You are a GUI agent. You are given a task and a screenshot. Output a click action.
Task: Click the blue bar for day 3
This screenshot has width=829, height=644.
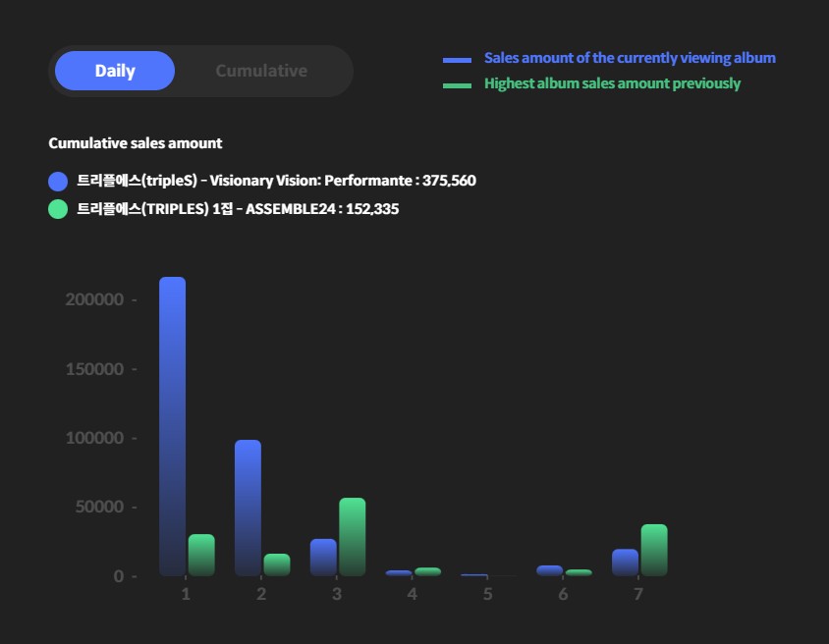click(x=323, y=558)
